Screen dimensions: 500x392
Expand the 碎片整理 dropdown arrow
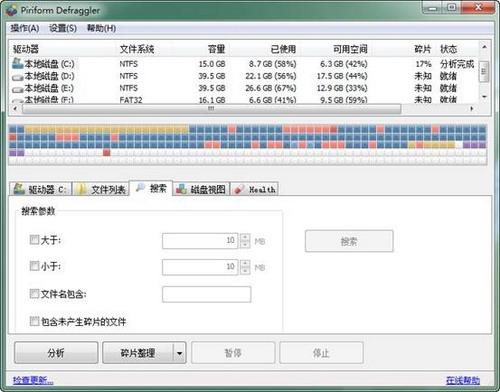click(x=179, y=353)
